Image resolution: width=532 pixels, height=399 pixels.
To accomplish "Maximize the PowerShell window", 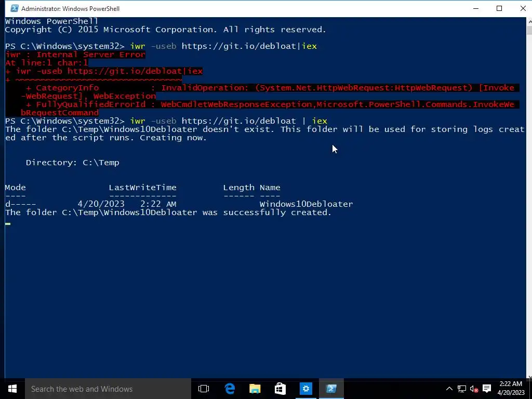I will [x=499, y=8].
